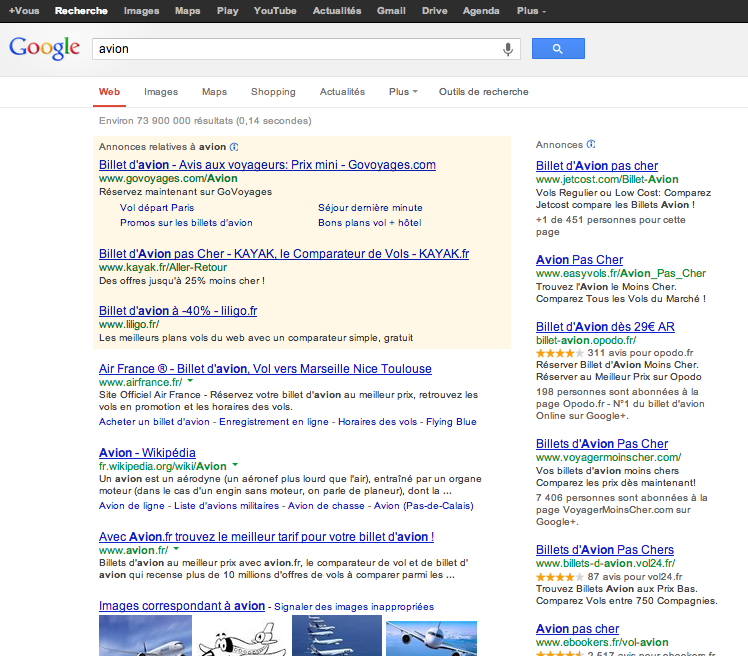The width and height of the screenshot is (748, 656).
Task: Click the microphone voice search icon
Action: (x=508, y=49)
